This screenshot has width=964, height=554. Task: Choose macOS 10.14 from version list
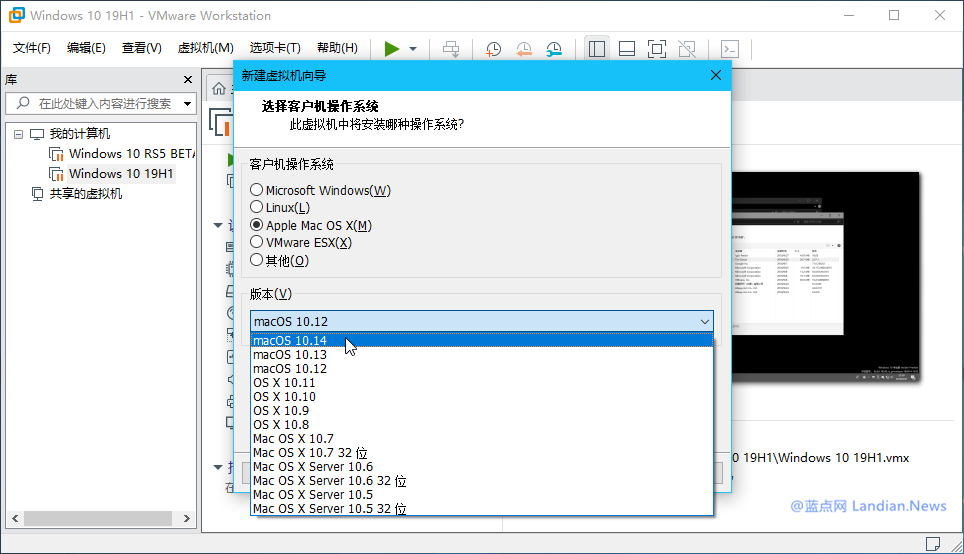click(482, 341)
